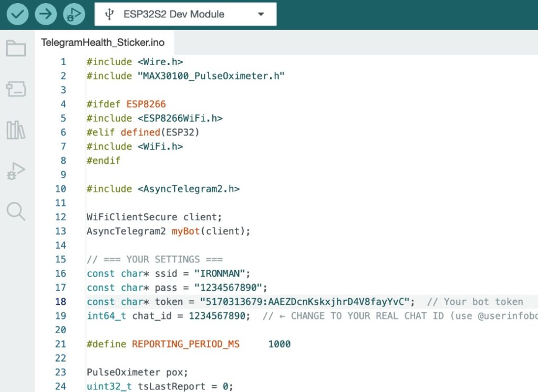Verify the sketch with the checkmark icon
This screenshot has width=538, height=392.
point(17,14)
